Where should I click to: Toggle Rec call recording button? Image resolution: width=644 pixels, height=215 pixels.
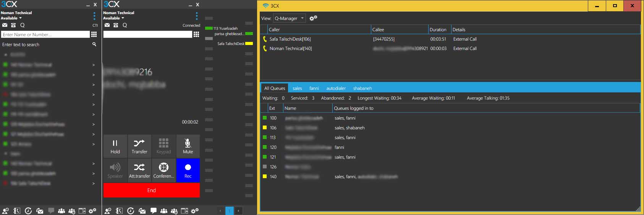coord(188,170)
